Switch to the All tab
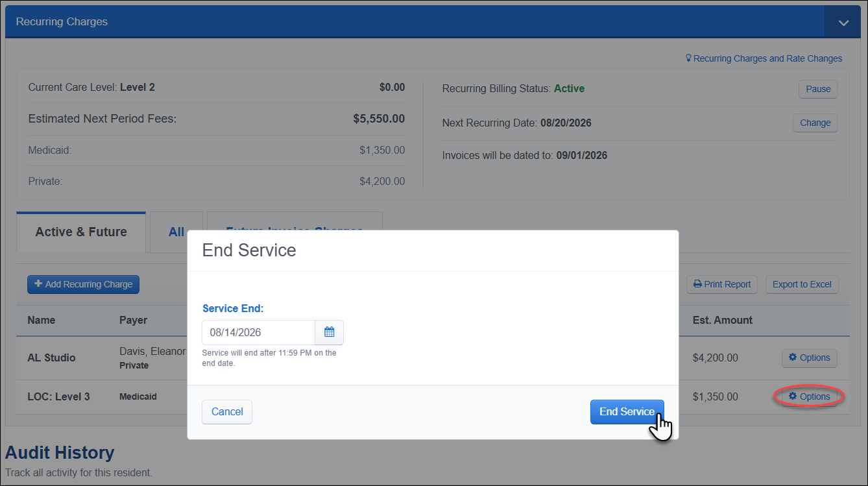 176,232
